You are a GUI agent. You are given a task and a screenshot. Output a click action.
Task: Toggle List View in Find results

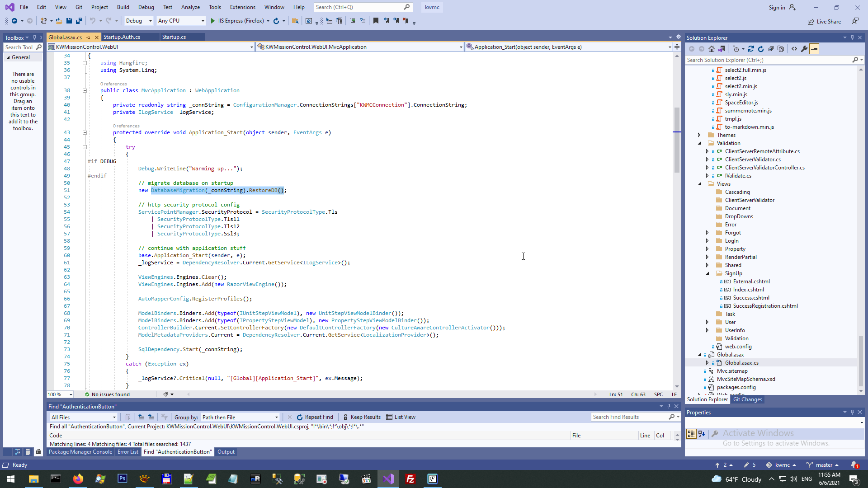401,417
